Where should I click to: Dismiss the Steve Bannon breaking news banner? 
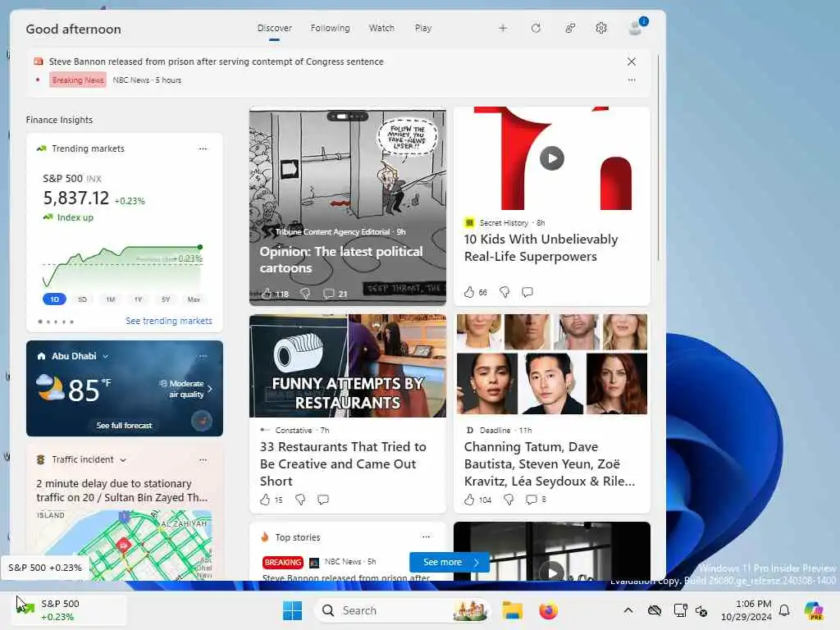(632, 62)
